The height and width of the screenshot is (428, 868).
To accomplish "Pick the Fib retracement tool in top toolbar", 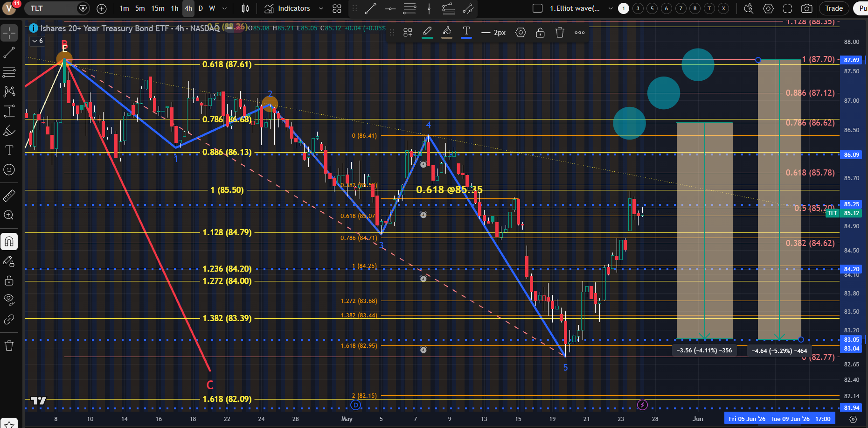I will pos(410,8).
